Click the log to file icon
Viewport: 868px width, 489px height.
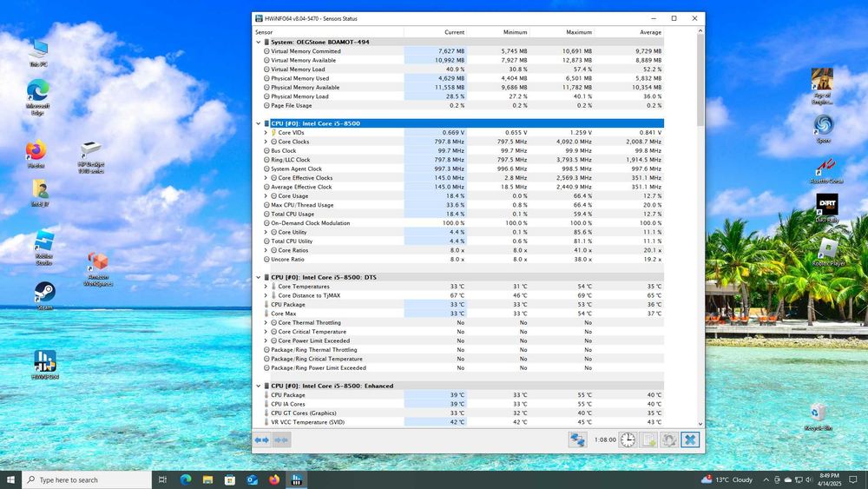[648, 439]
